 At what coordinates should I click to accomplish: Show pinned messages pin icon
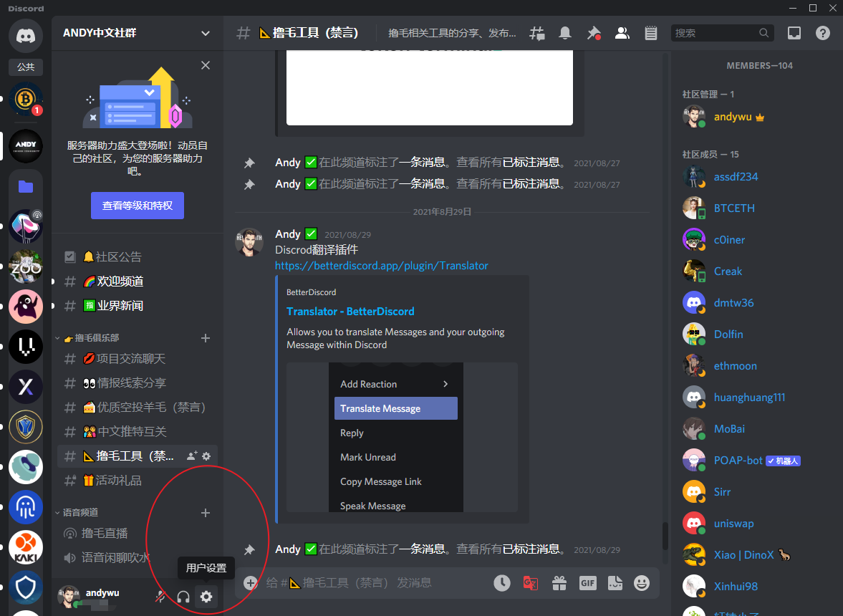pos(594,34)
